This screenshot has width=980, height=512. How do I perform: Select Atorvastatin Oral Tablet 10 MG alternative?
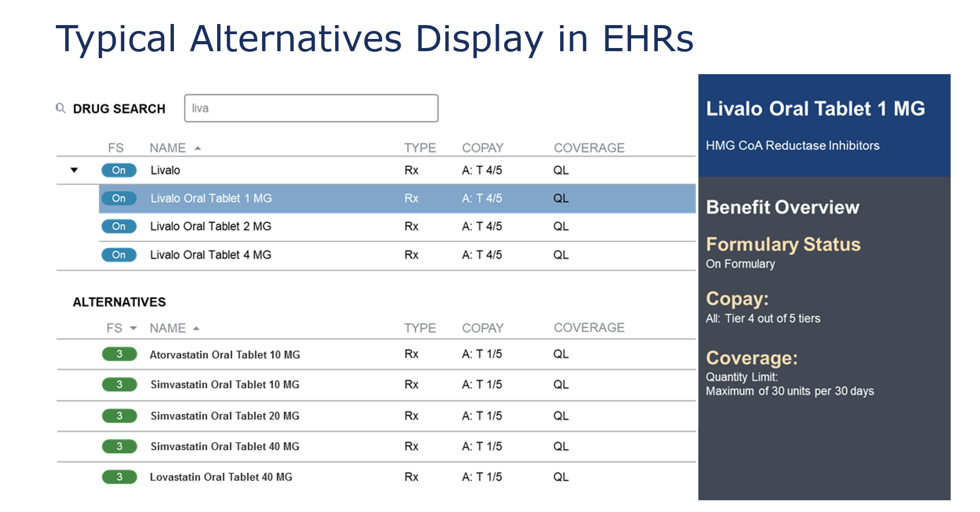coord(225,355)
